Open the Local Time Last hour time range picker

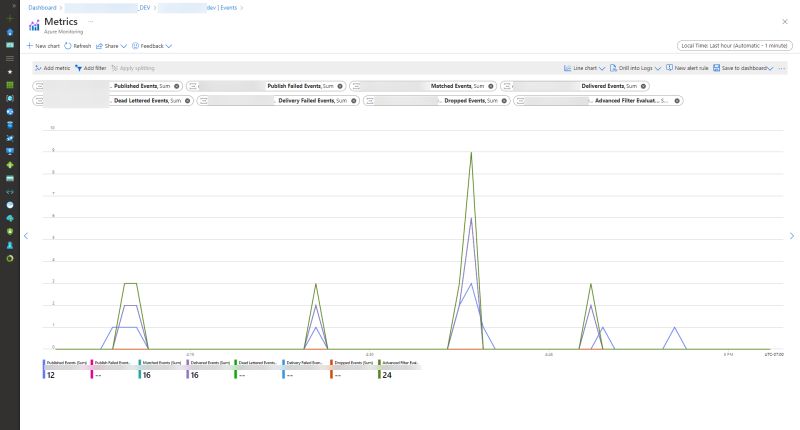coord(735,45)
